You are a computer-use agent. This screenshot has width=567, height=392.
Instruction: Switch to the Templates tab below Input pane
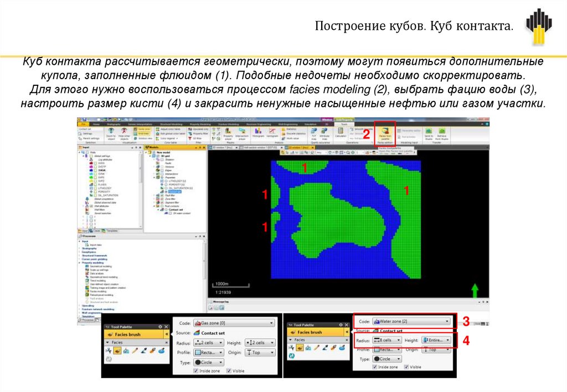pyautogui.click(x=110, y=231)
